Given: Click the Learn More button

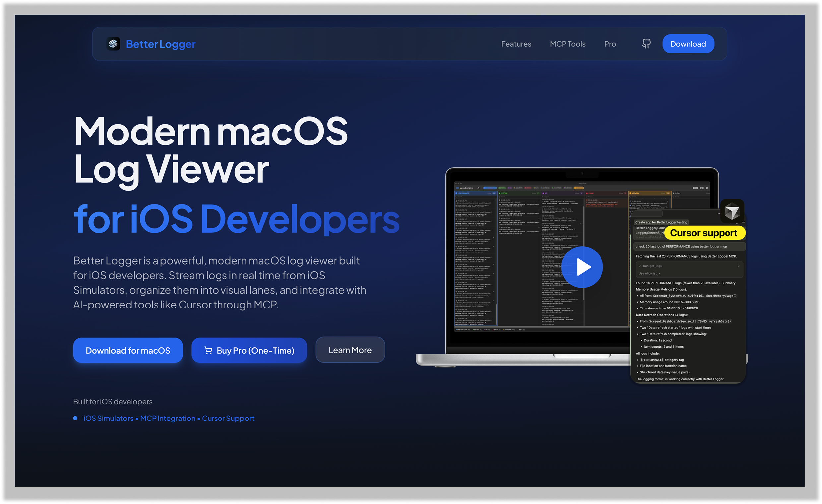Looking at the screenshot, I should [x=350, y=350].
